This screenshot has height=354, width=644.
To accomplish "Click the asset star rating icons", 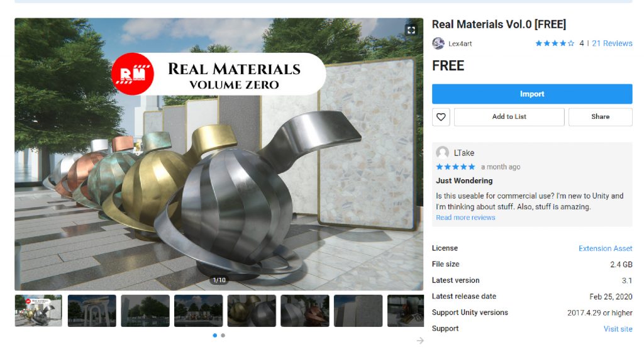I will (x=555, y=43).
